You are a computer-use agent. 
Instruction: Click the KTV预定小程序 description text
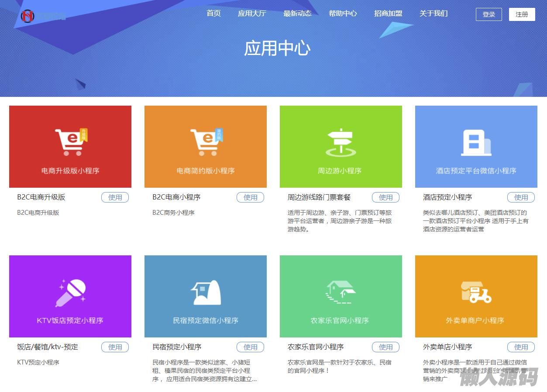click(38, 362)
